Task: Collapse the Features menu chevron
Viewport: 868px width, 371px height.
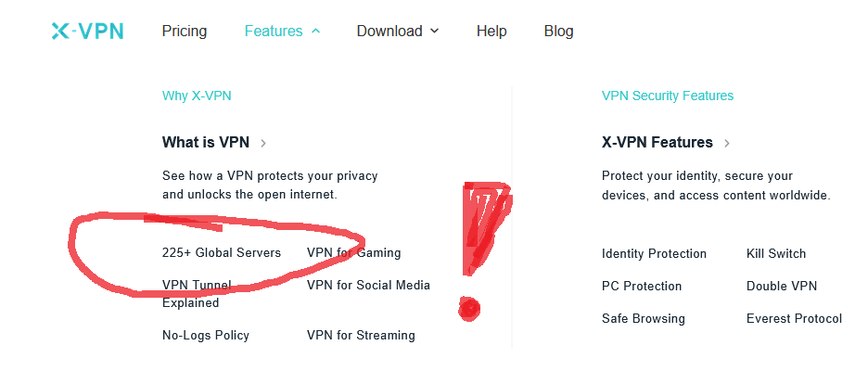Action: [x=315, y=31]
